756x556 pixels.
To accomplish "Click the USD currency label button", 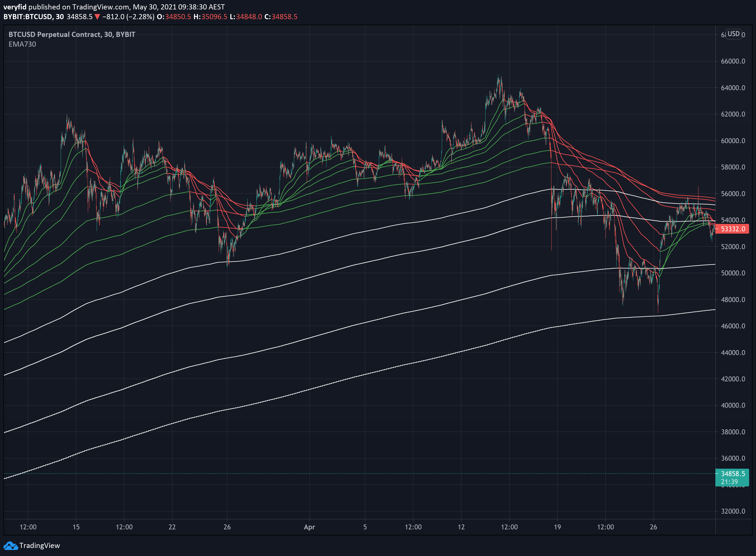I will click(733, 34).
